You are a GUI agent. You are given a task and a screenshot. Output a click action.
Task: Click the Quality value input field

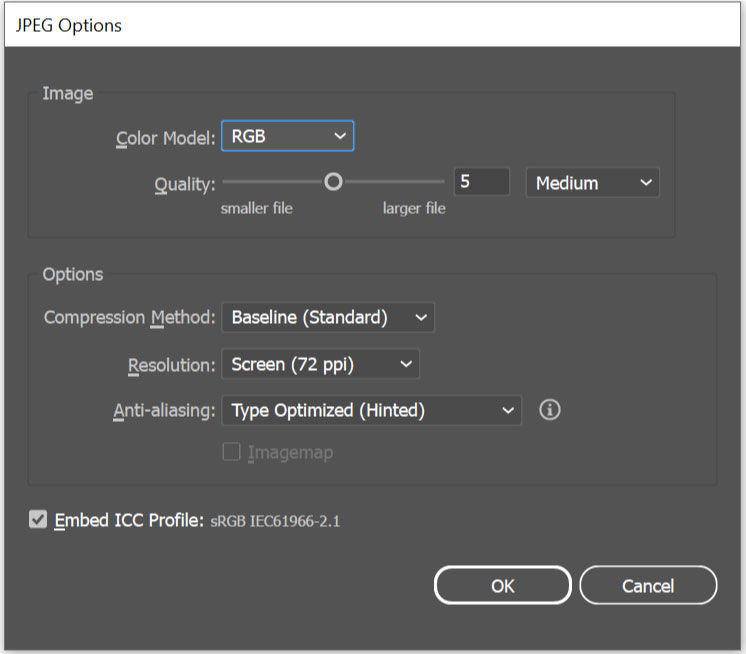coord(484,183)
